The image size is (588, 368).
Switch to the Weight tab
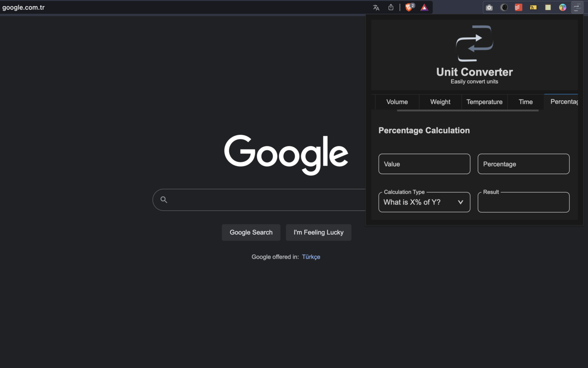click(x=440, y=102)
